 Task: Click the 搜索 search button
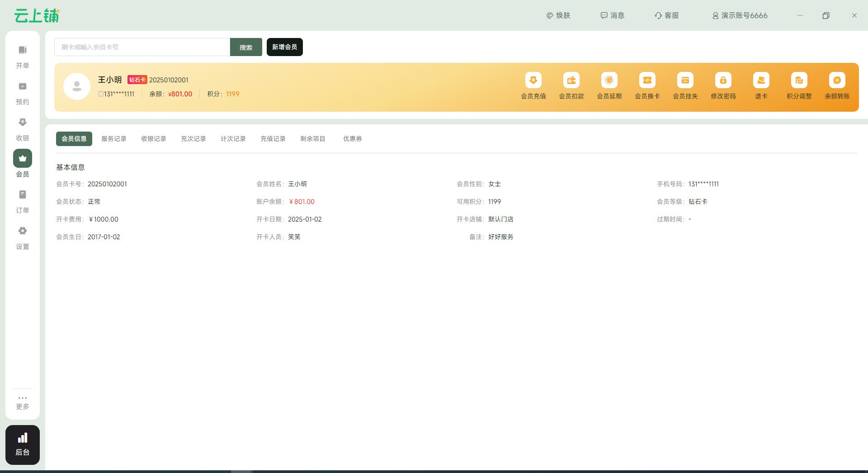(x=246, y=47)
